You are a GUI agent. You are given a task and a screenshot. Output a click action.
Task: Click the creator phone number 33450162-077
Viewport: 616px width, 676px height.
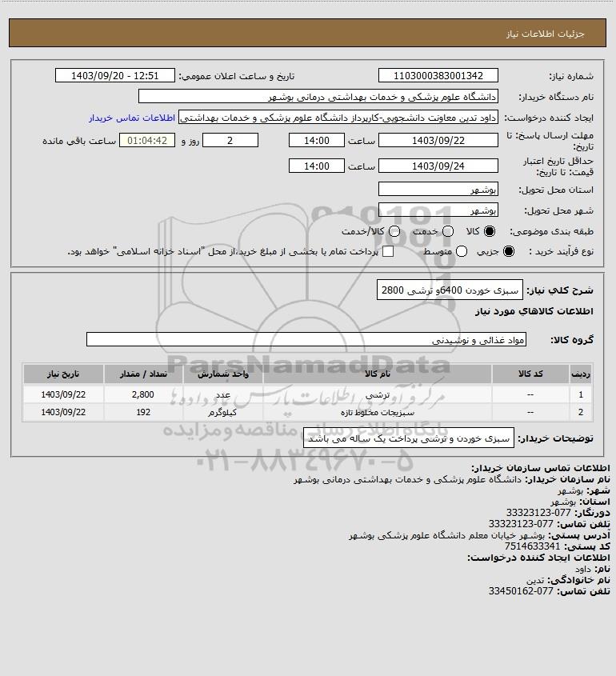(x=521, y=591)
